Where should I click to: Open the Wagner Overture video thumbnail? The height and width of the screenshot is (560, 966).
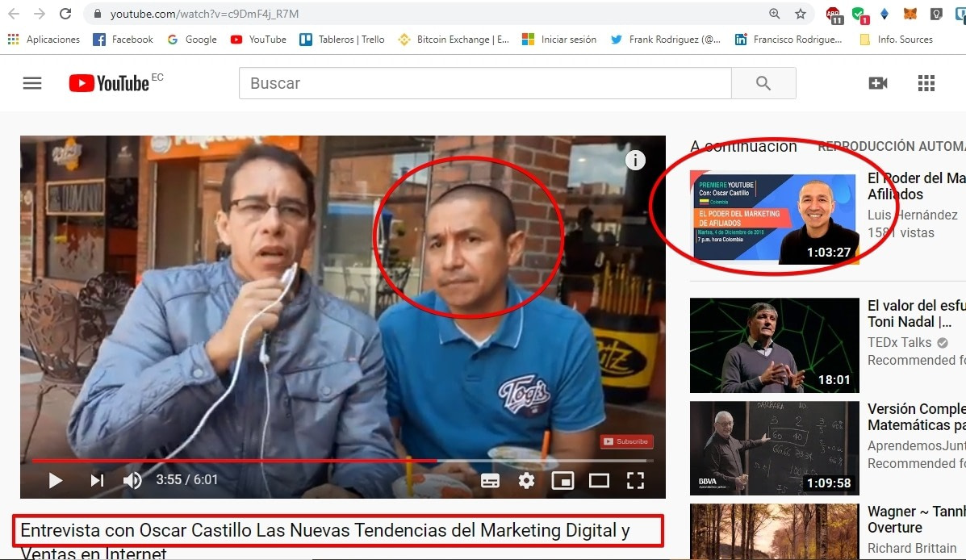(775, 532)
